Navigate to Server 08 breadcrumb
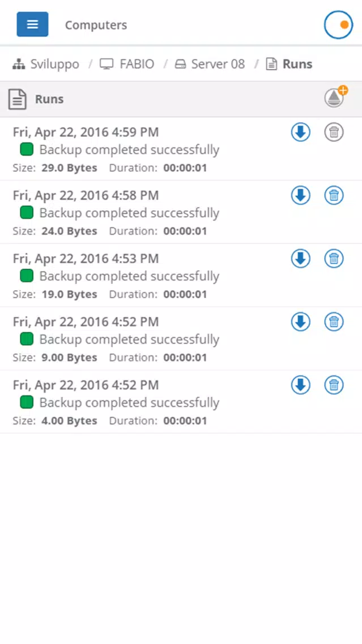The image size is (362, 644). tap(210, 64)
